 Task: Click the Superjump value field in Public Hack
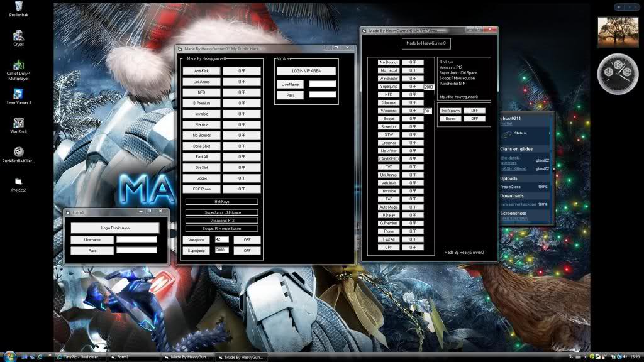coord(222,250)
